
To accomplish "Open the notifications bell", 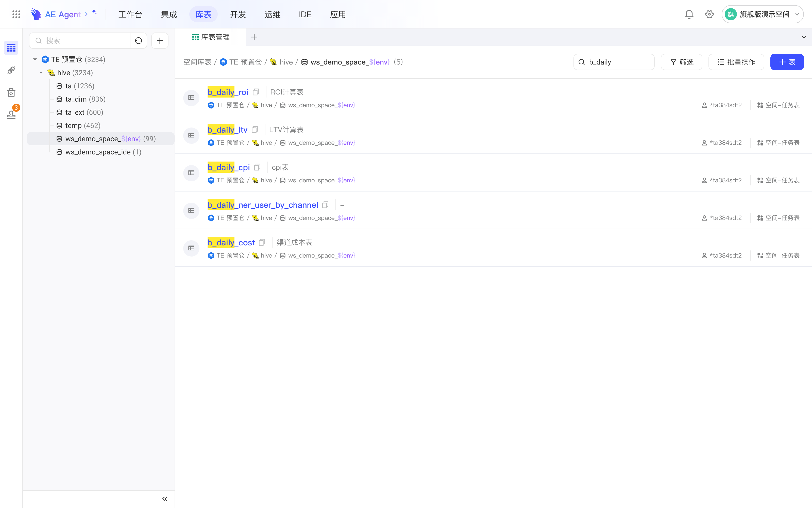I will (x=689, y=14).
